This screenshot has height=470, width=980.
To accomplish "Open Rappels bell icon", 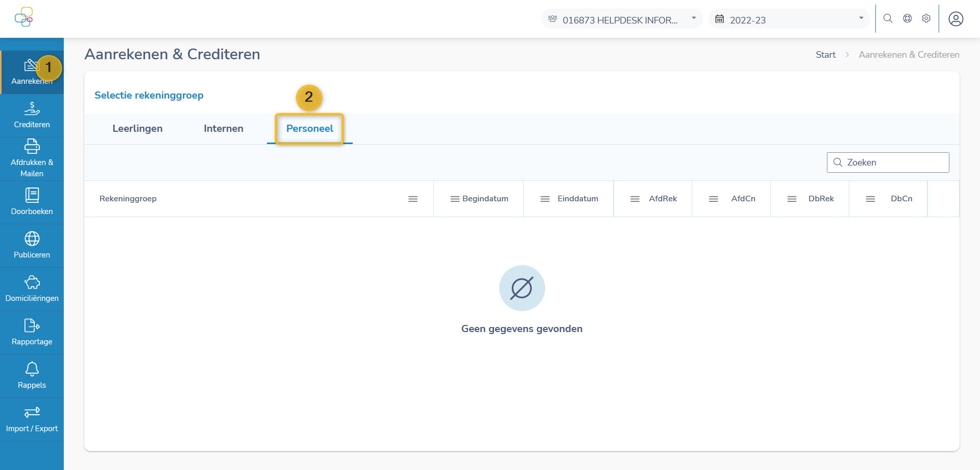I will click(32, 369).
